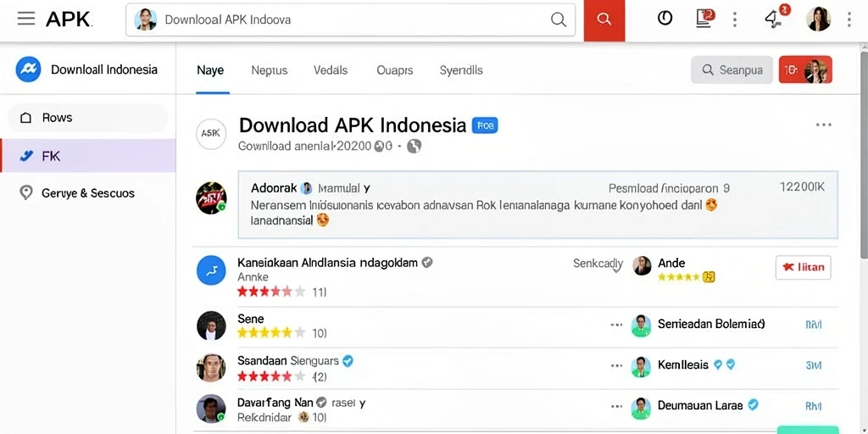
Task: Click the Ssandaan Slenguars avatar
Action: click(211, 368)
